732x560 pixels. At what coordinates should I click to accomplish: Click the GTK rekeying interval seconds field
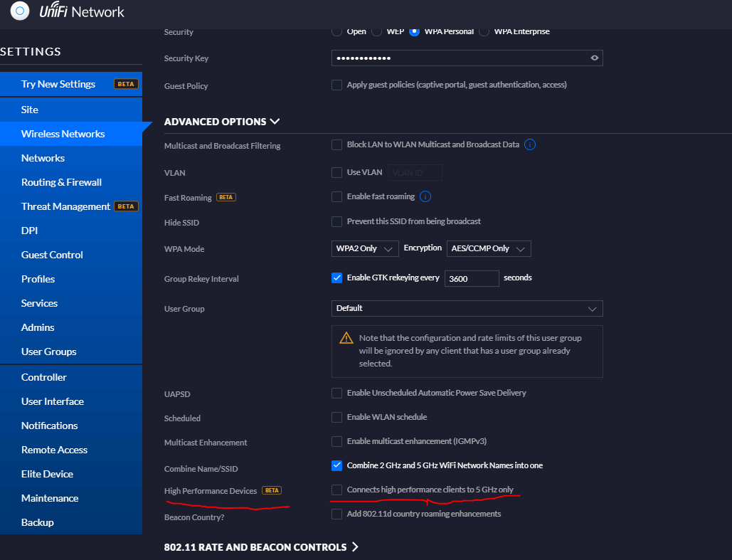pos(471,278)
